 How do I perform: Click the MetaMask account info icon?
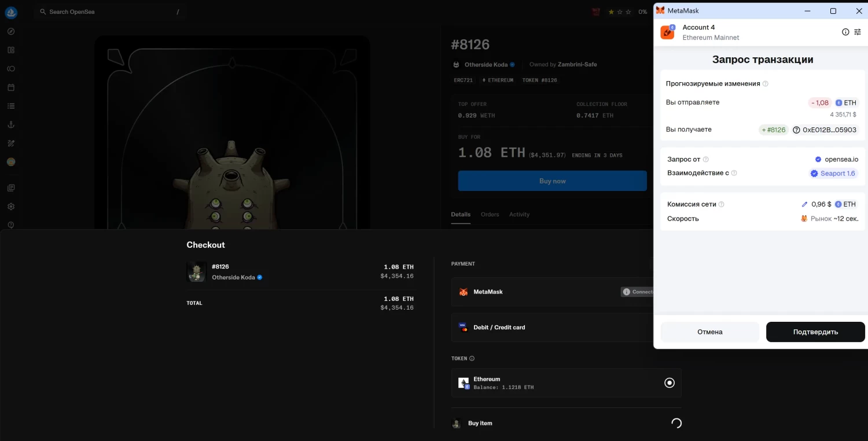tap(845, 32)
